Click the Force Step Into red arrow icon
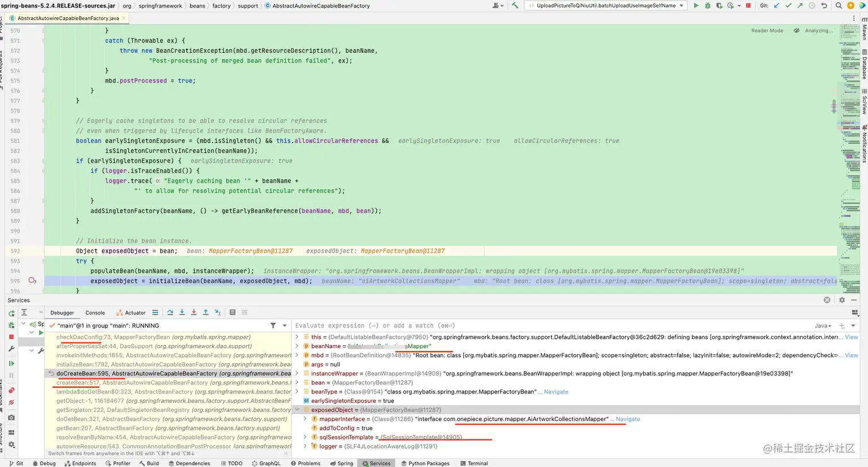This screenshot has height=467, width=868. coord(193,312)
